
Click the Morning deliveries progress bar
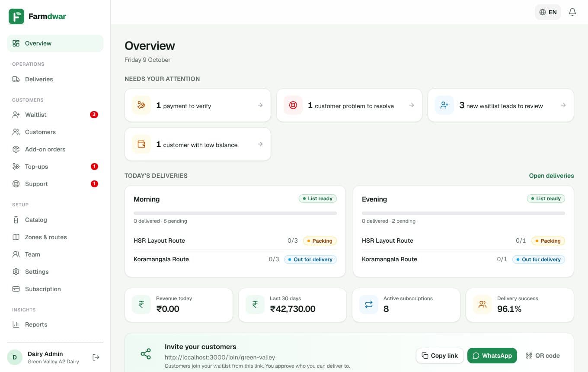[235, 213]
